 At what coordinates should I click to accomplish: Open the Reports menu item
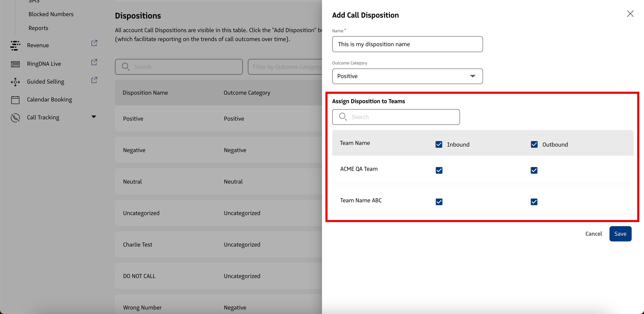(x=38, y=28)
